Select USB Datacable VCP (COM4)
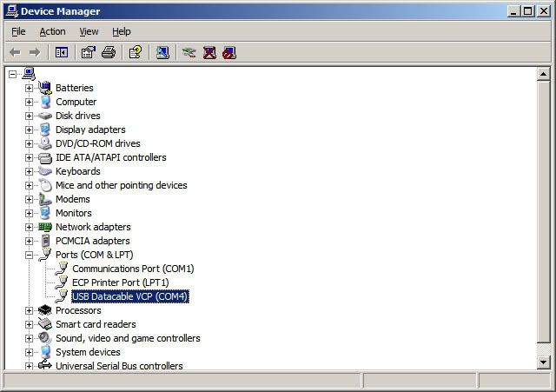Image resolution: width=556 pixels, height=392 pixels. click(x=130, y=296)
